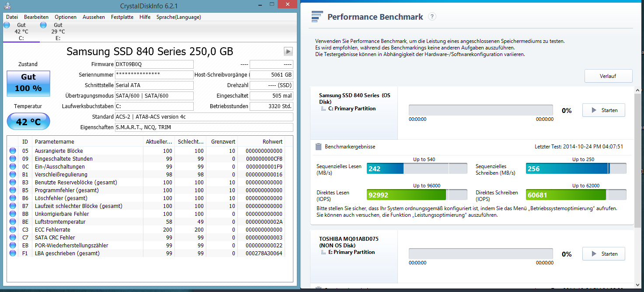Click the Standard field ACS-2
The image size is (644, 292).
point(204,117)
